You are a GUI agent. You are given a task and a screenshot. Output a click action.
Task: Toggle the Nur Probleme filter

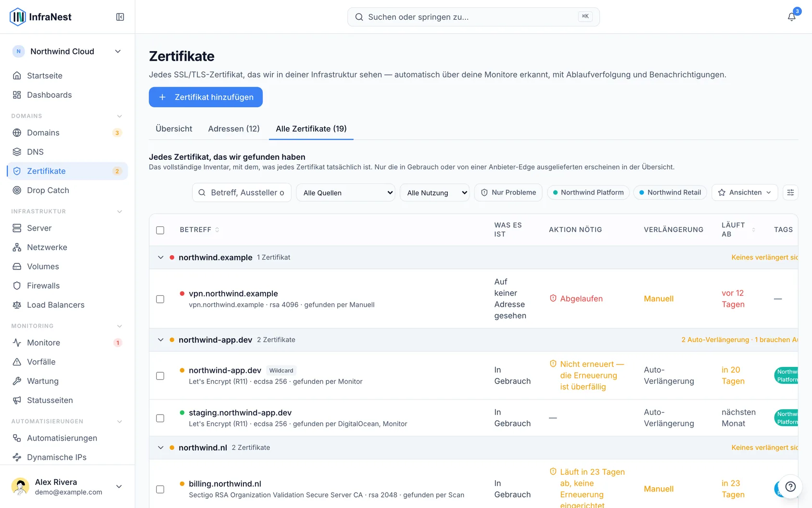(x=508, y=193)
